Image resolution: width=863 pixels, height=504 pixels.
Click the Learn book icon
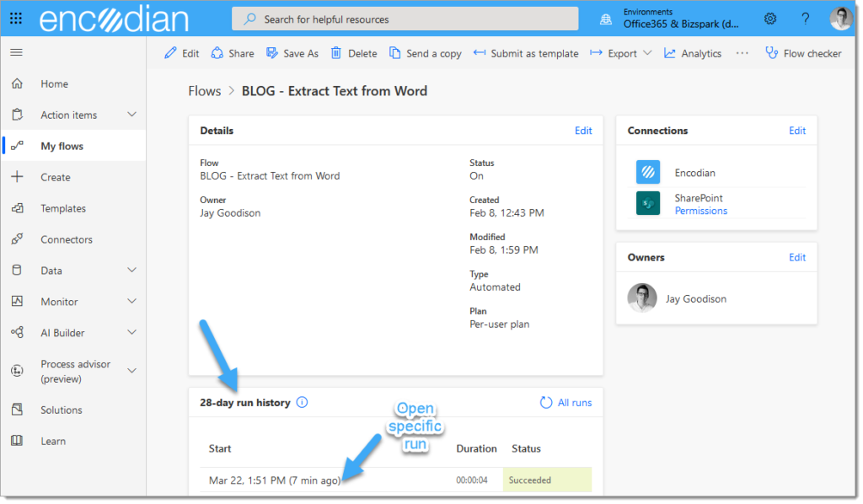tap(17, 441)
